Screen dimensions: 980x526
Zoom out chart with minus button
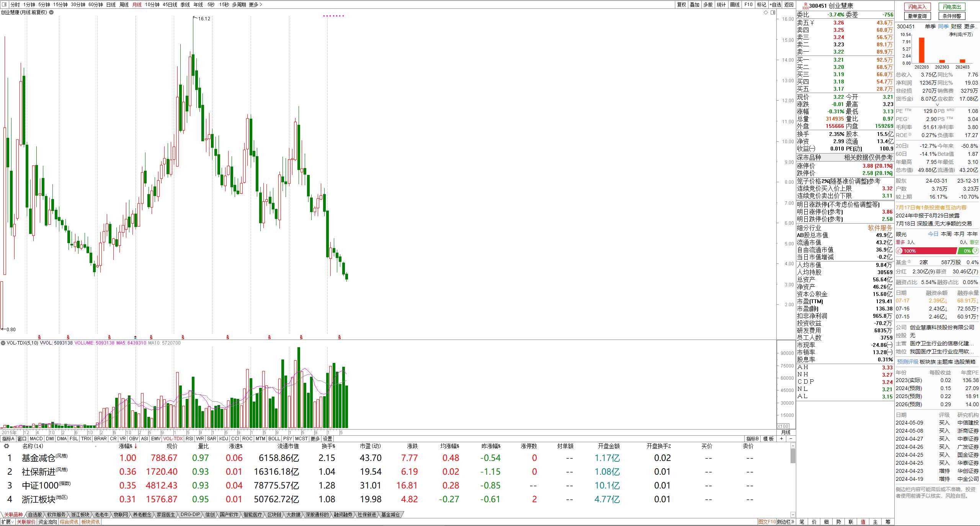[x=791, y=439]
